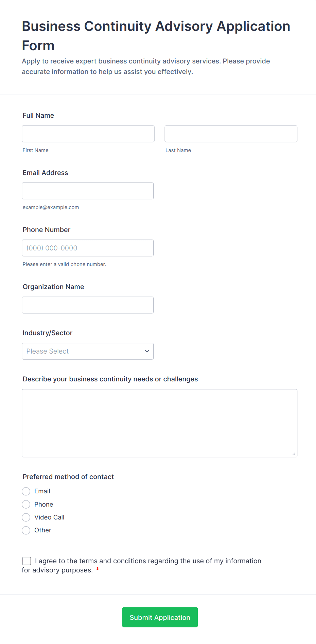Click the Phone Number field

pos(88,248)
